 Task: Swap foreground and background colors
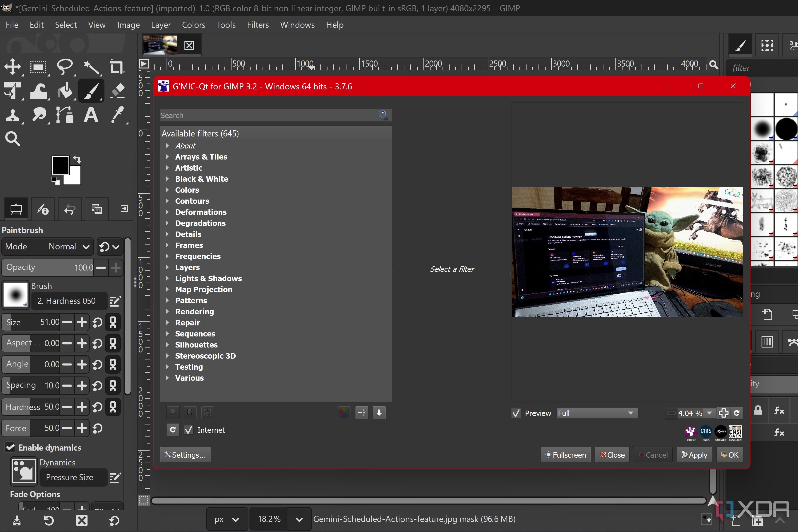tap(77, 160)
